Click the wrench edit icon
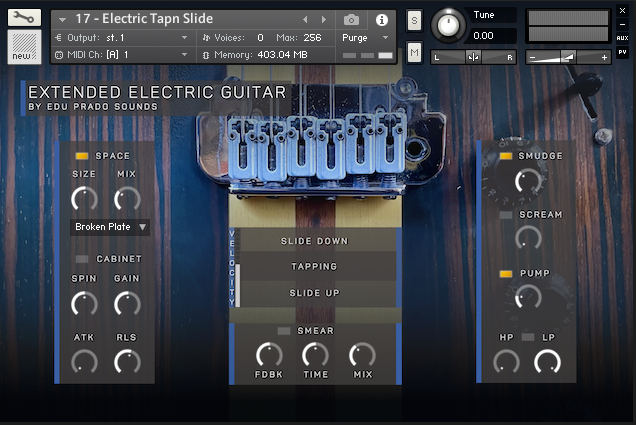636x425 pixels. click(24, 16)
